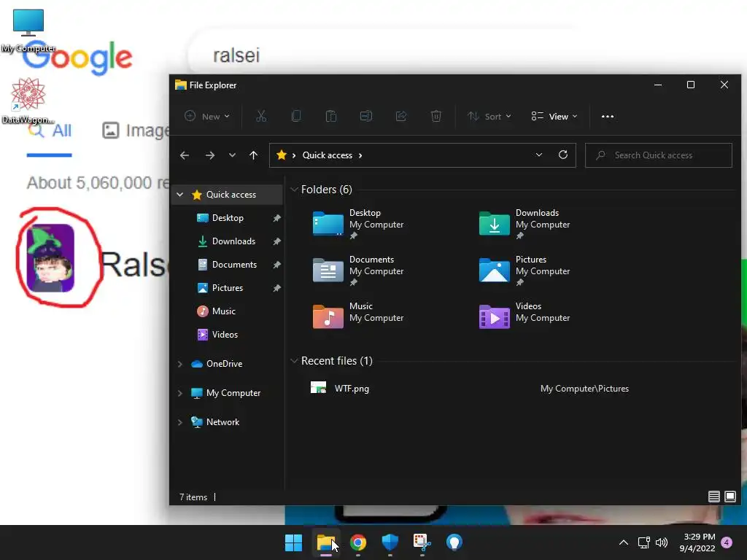Select Videos in the navigation pane

[225, 335]
